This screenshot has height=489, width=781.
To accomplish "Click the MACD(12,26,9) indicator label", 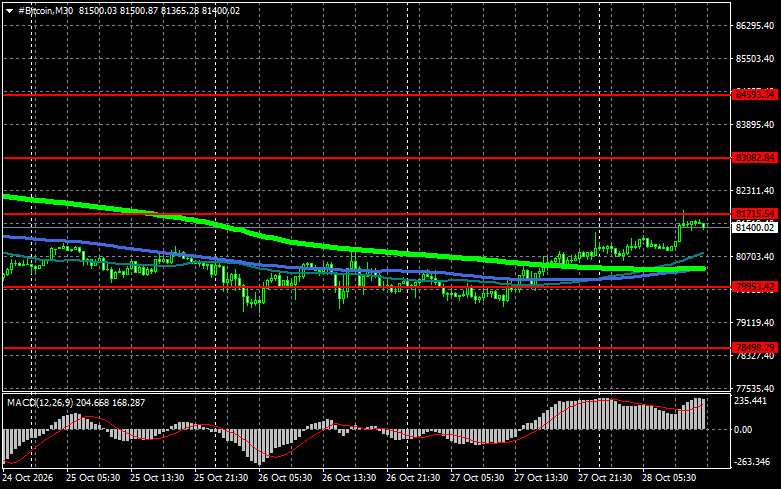I will click(x=40, y=402).
